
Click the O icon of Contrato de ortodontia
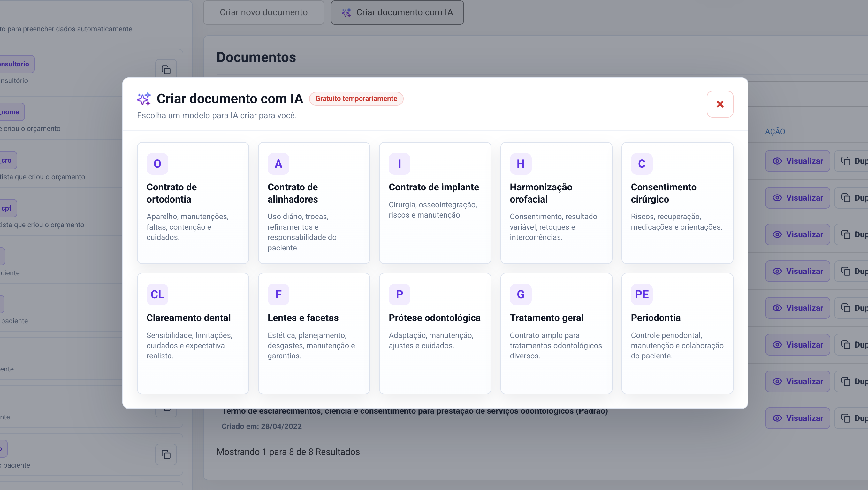tap(157, 164)
